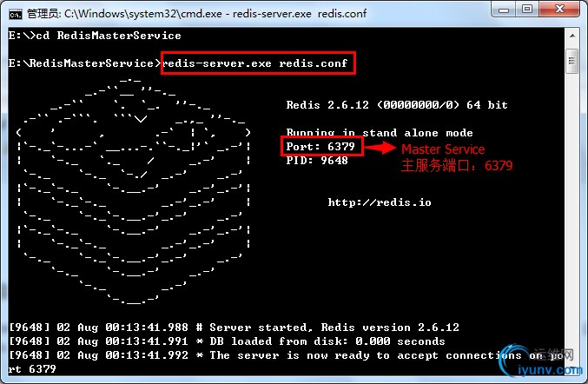The height and width of the screenshot is (384, 588).
Task: Click the 'PID: 9648' text
Action: point(317,160)
